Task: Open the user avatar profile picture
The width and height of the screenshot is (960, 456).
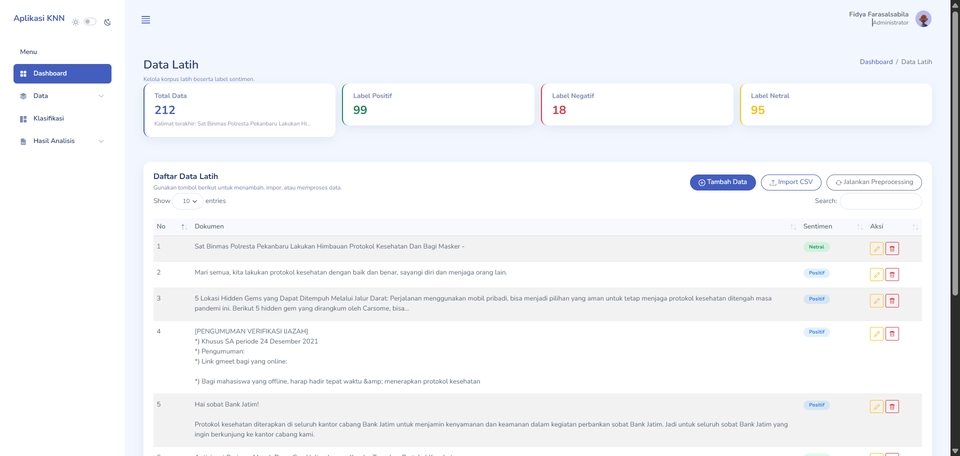Action: coord(923,19)
